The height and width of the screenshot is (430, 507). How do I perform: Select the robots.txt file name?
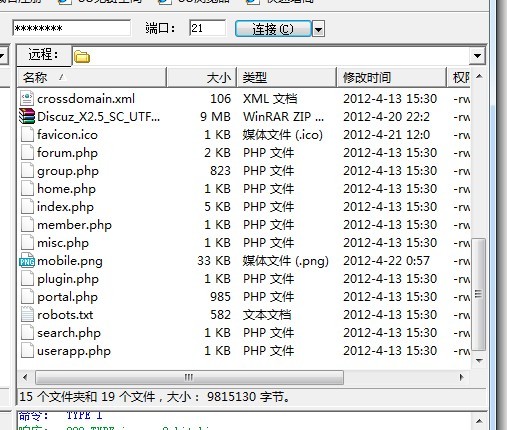coord(65,315)
